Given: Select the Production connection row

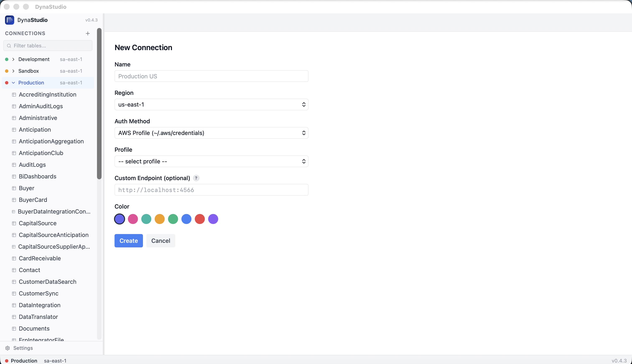Looking at the screenshot, I should 48,83.
